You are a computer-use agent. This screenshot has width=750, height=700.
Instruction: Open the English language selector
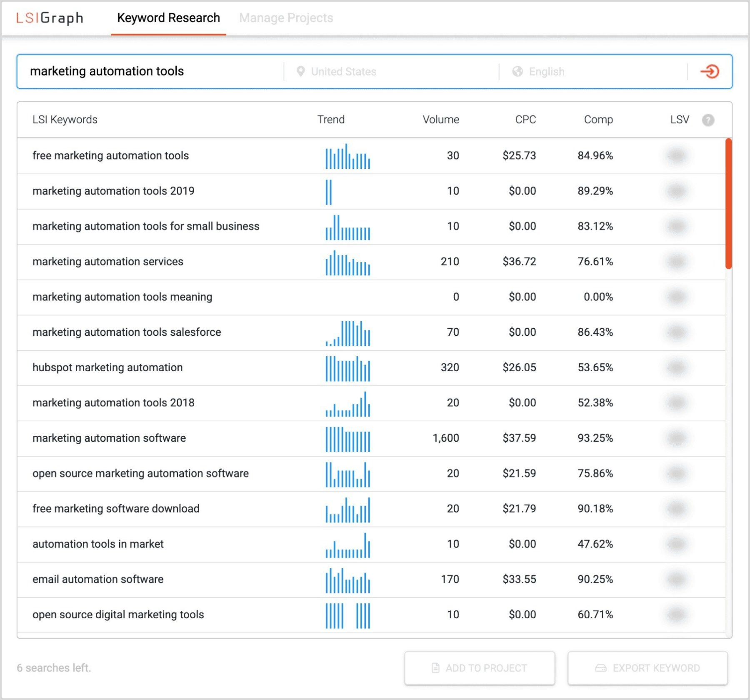click(546, 71)
